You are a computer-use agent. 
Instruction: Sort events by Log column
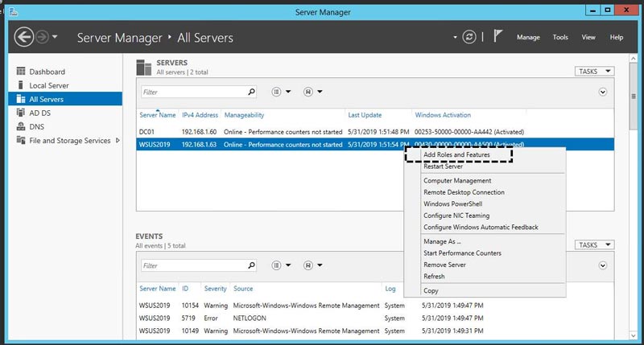(390, 289)
